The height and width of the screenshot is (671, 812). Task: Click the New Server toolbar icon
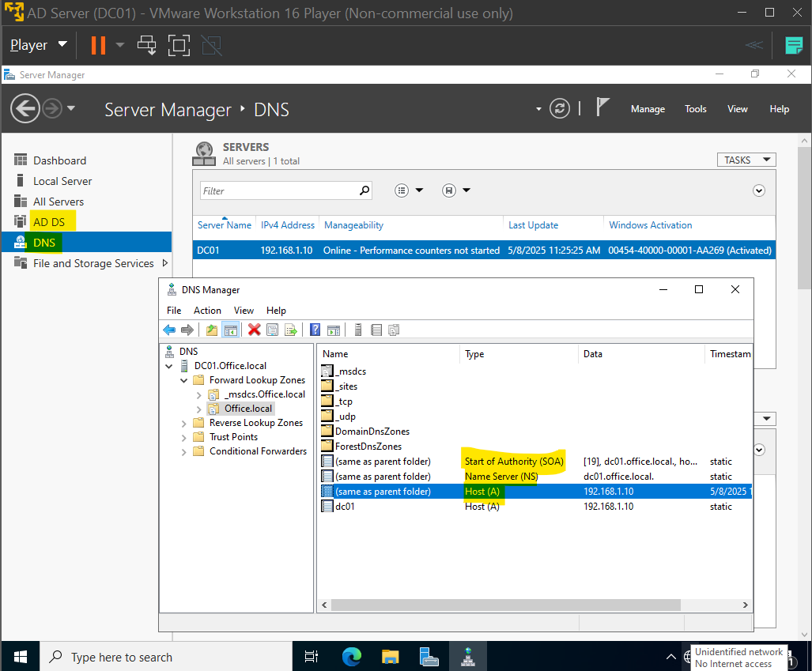click(x=358, y=330)
